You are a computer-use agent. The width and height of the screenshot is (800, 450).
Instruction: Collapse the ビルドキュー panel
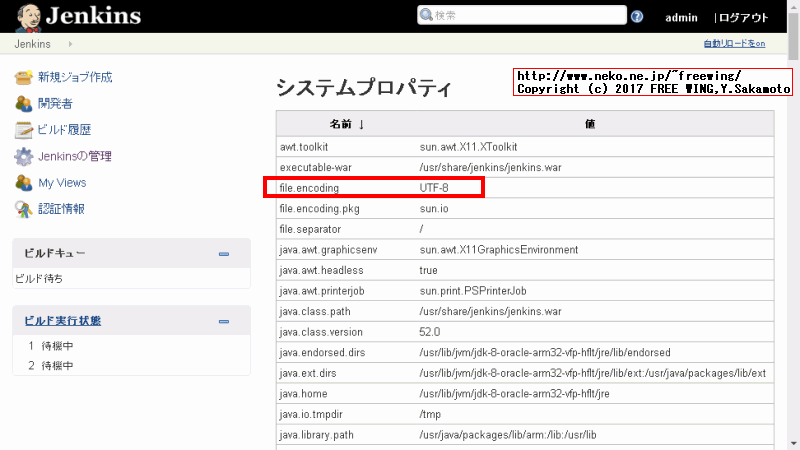pos(223,254)
